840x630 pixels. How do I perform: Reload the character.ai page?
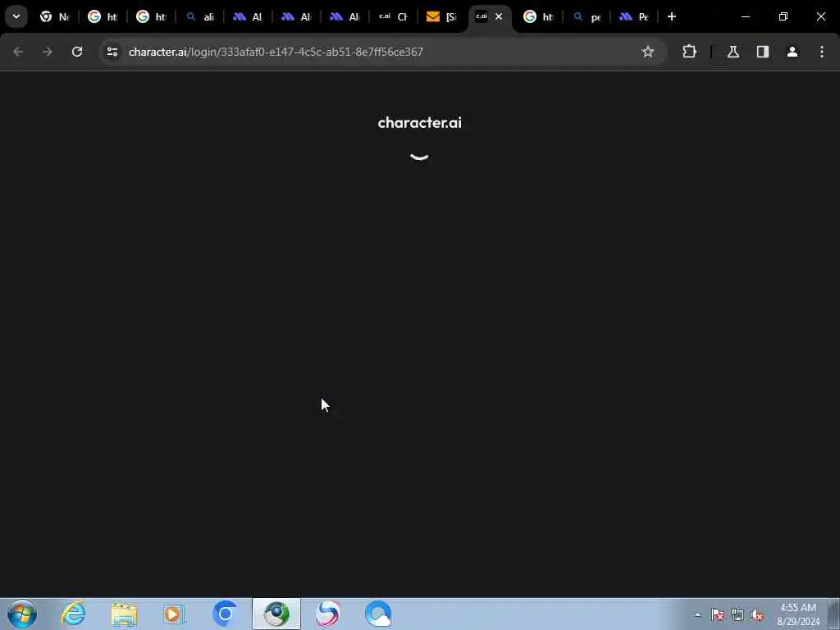77,52
